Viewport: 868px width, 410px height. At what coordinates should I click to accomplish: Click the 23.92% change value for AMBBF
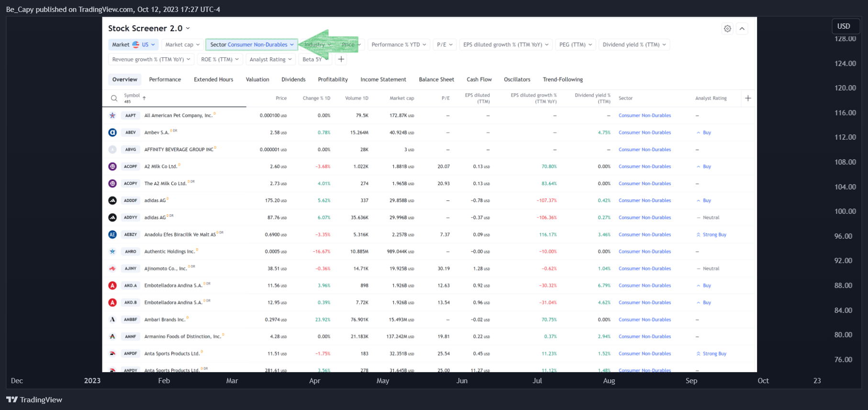[323, 320]
